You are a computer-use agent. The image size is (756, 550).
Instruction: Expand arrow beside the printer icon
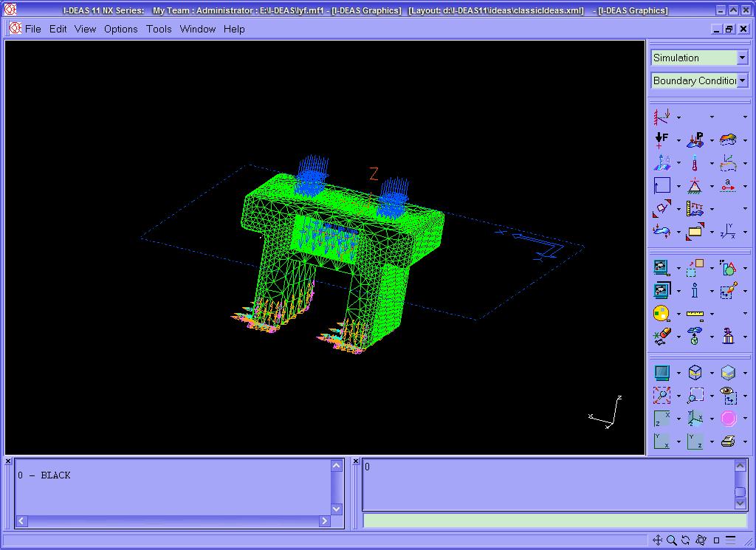(x=745, y=442)
